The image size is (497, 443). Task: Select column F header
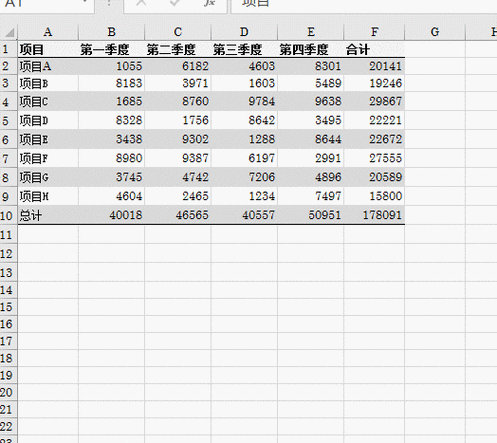(x=374, y=32)
